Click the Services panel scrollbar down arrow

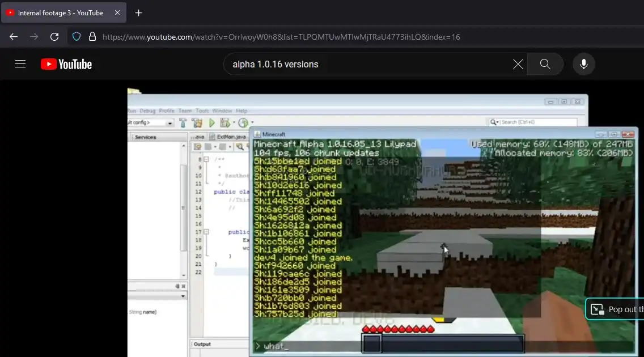click(x=184, y=276)
